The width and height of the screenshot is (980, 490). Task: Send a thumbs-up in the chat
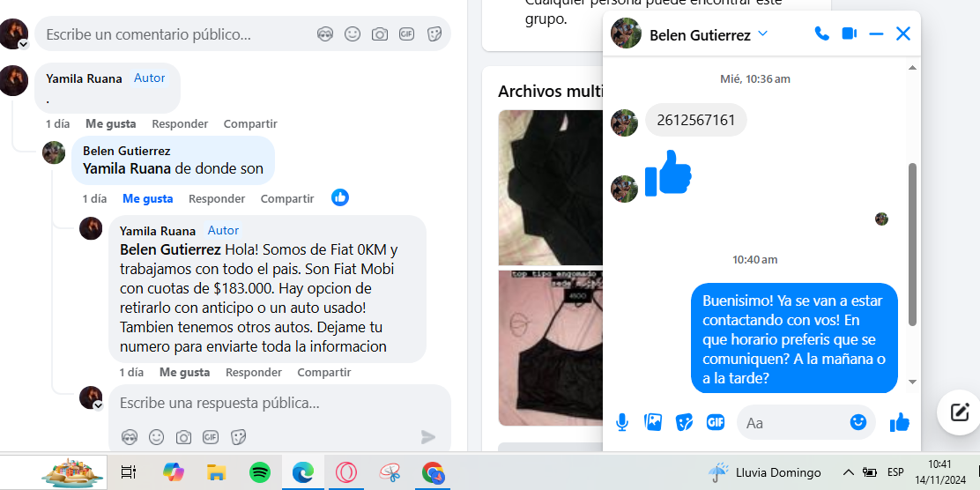pos(900,423)
